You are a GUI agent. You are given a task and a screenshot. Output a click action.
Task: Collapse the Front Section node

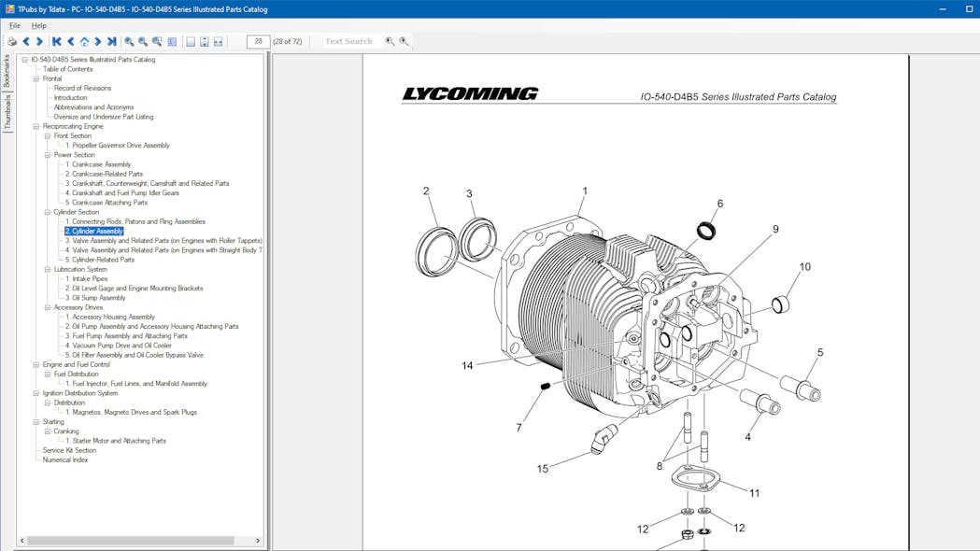[47, 135]
